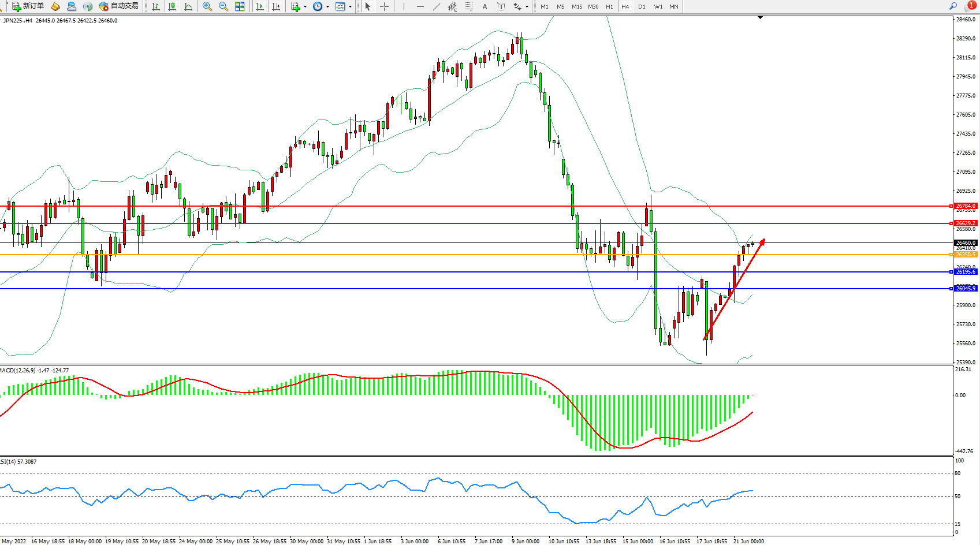Expand the periodicity clock dropdown
The image size is (980, 545).
pos(327,7)
